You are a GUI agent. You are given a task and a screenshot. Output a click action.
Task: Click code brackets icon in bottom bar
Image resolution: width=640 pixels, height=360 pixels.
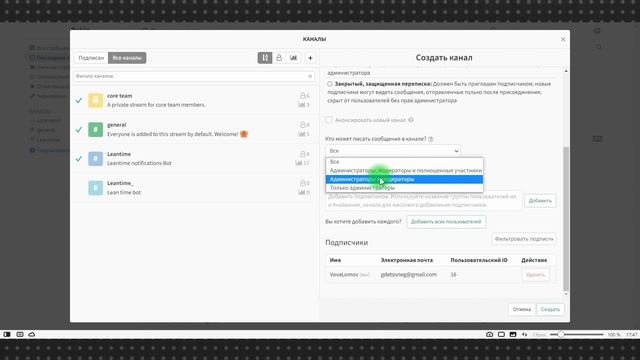click(524, 334)
